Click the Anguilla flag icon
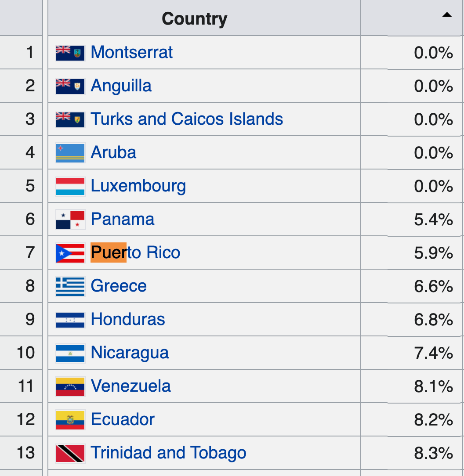Screen dimensions: 464x476 (x=70, y=86)
